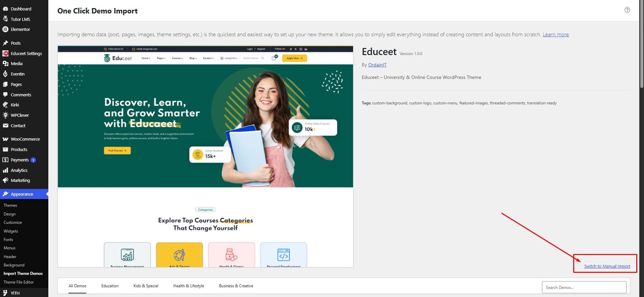Focus the Search Demos input field
The width and height of the screenshot is (644, 297).
[584, 287]
